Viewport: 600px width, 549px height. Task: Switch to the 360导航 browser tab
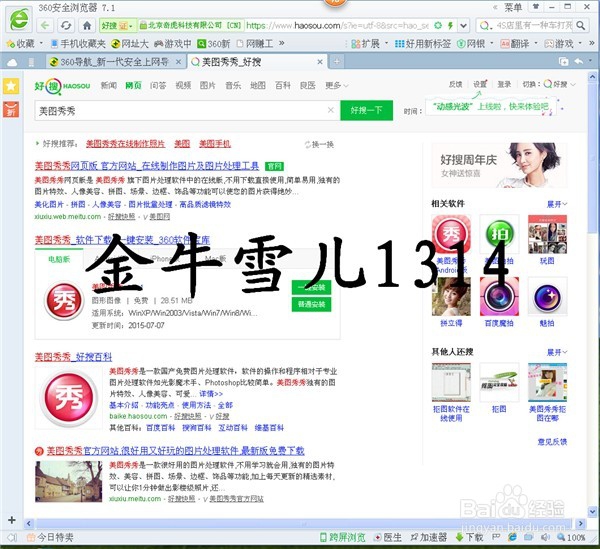[115, 62]
